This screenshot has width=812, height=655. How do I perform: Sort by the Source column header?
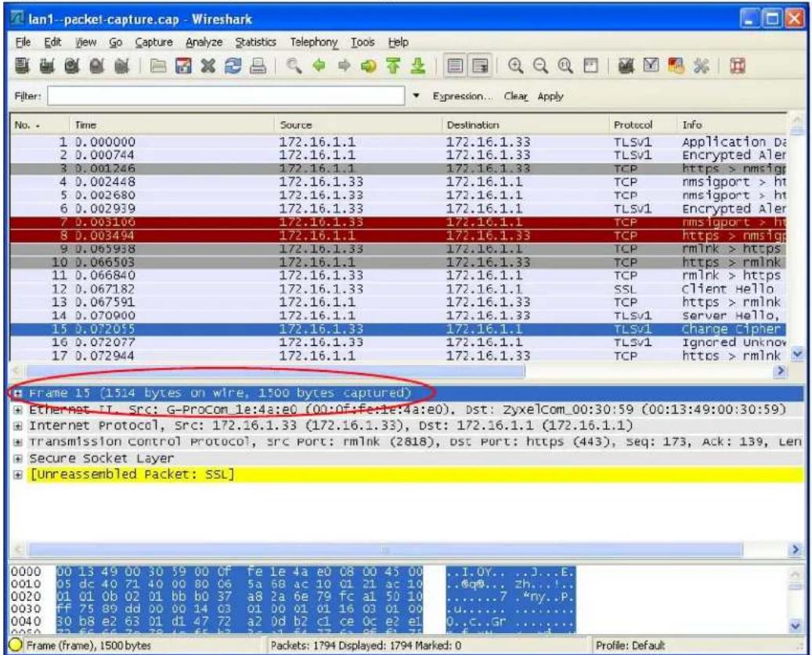click(x=358, y=125)
